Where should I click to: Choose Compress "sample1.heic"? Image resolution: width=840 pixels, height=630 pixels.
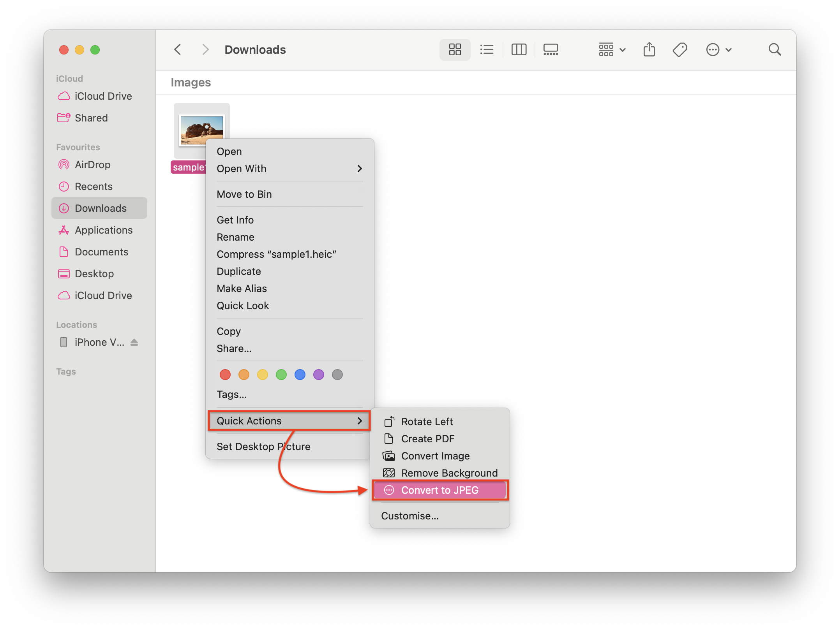pos(290,254)
